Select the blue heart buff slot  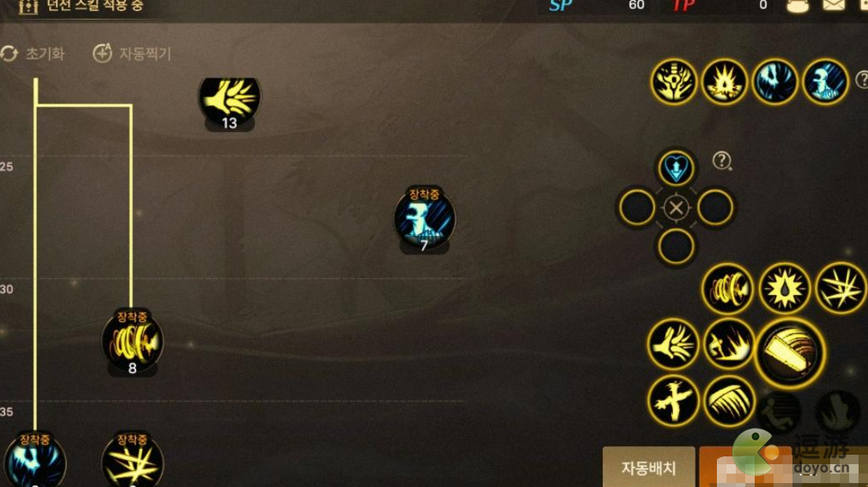(x=676, y=168)
